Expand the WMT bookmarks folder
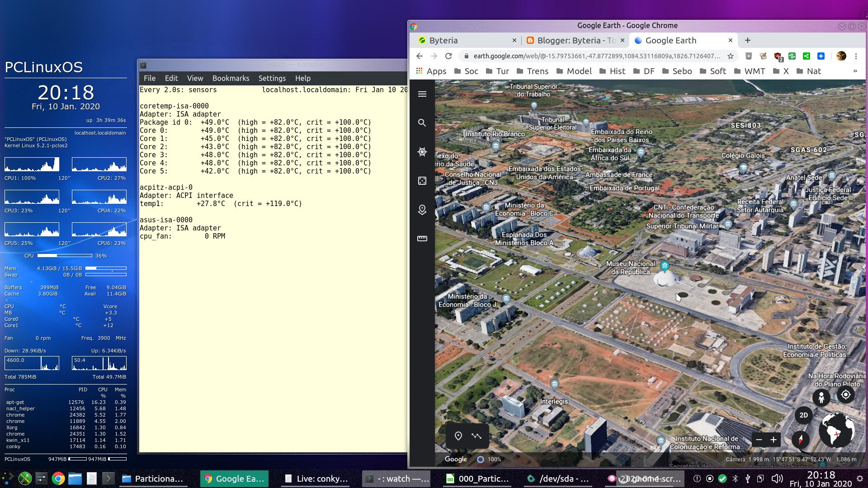Screen dimensions: 868x488 (750, 71)
